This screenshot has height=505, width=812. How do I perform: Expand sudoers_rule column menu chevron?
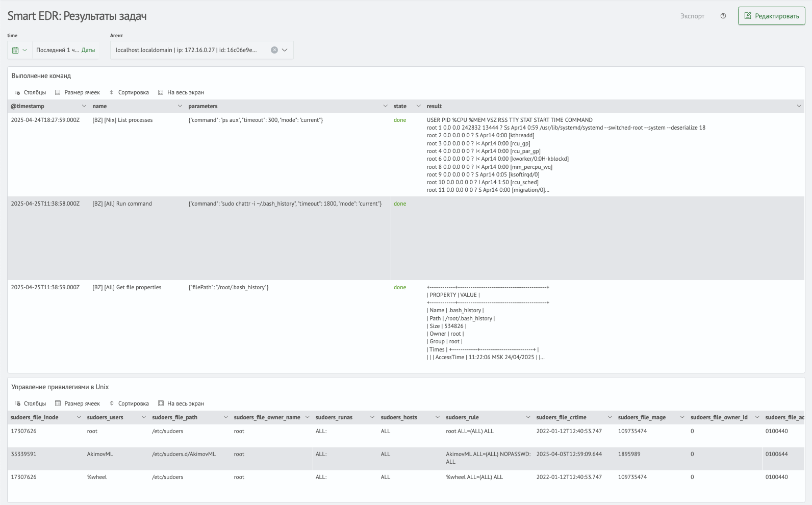click(528, 417)
